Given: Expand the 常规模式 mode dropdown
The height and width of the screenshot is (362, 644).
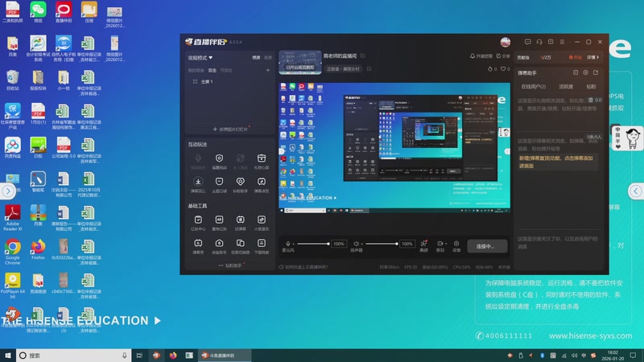Looking at the screenshot, I should tap(200, 58).
